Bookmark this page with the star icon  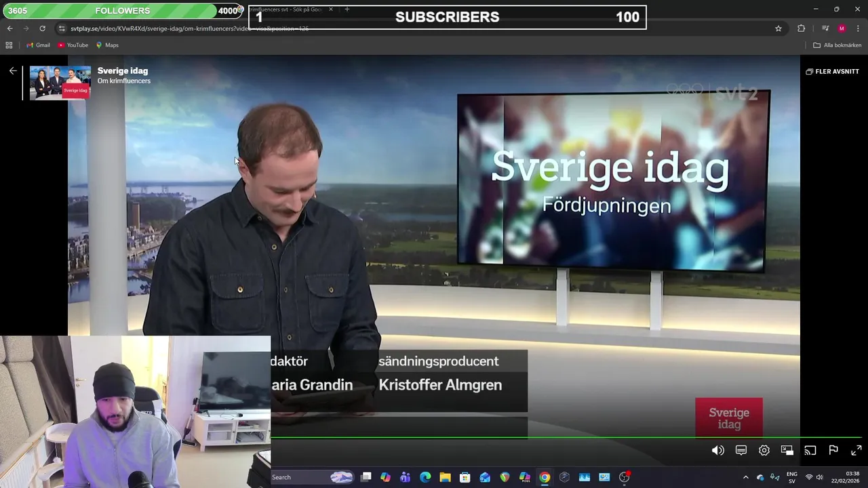[x=778, y=28]
